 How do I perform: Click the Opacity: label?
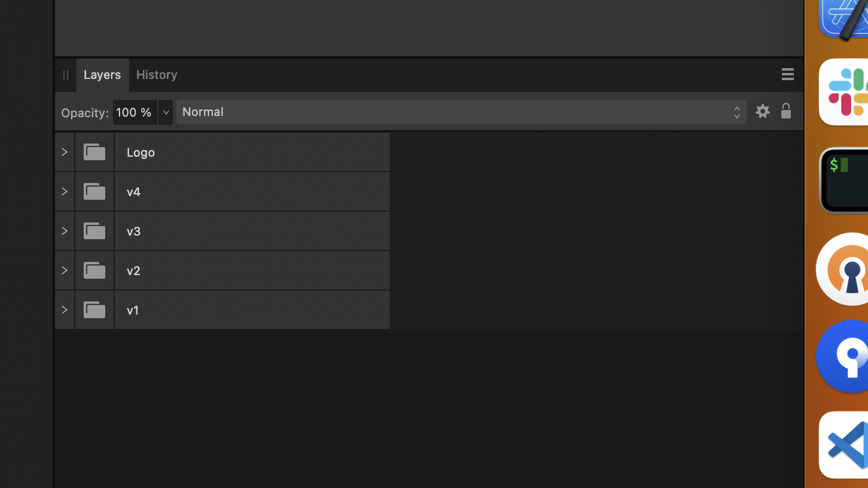[85, 112]
